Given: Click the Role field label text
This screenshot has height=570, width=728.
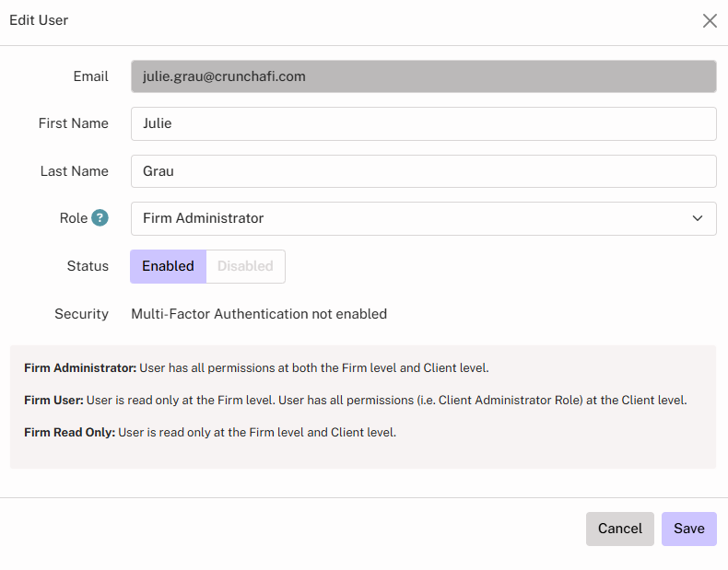Looking at the screenshot, I should click(x=73, y=218).
